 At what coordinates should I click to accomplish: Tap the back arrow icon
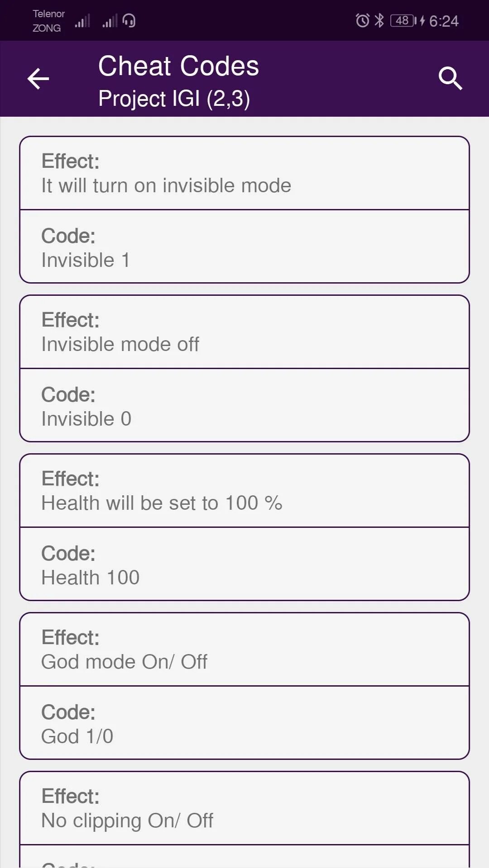click(38, 79)
